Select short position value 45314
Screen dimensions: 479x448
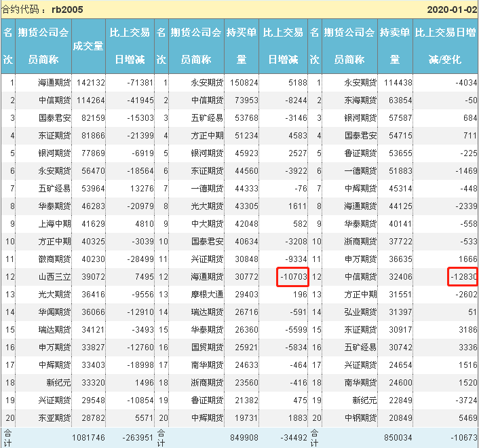click(x=400, y=189)
